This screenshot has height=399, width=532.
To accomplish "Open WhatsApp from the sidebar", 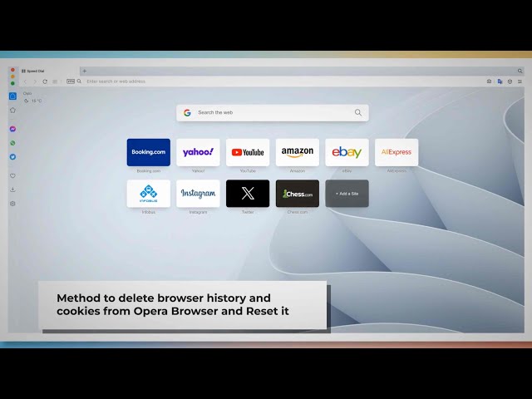I will coord(12,143).
